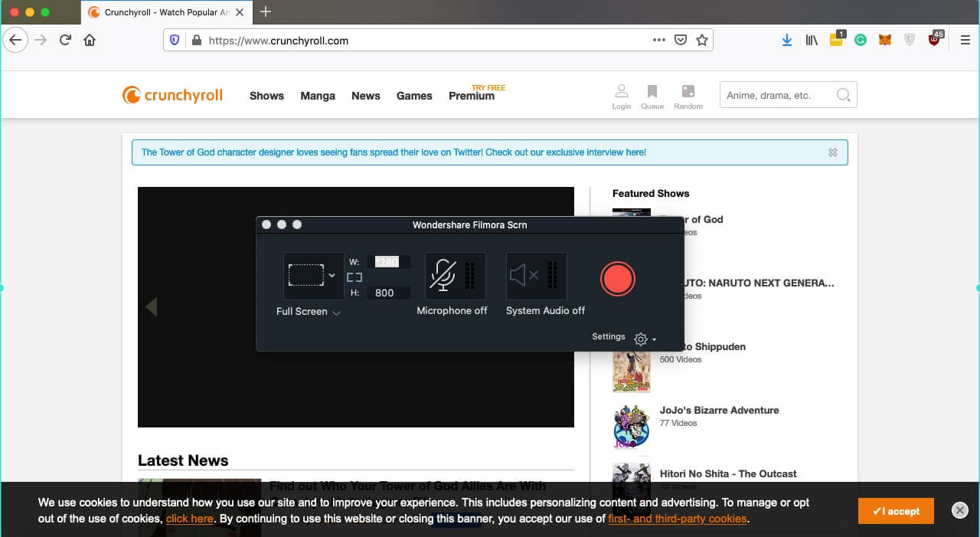Viewport: 980px width, 537px height.
Task: Click the uBlock Origin extension icon
Action: point(936,39)
